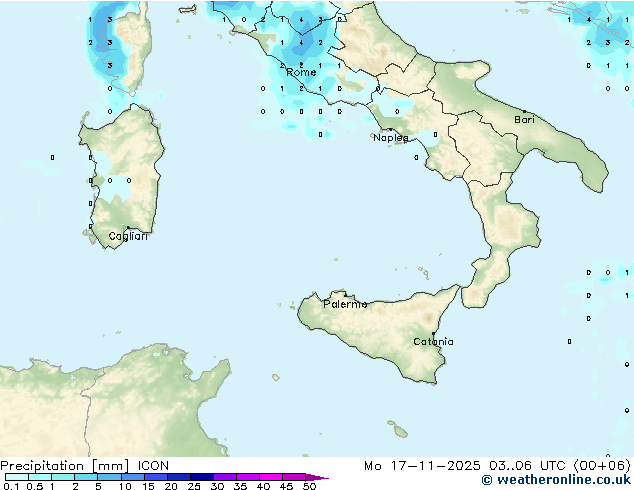Click the Catania city marker dot
Image resolution: width=634 pixels, height=490 pixels.
pyautogui.click(x=433, y=334)
